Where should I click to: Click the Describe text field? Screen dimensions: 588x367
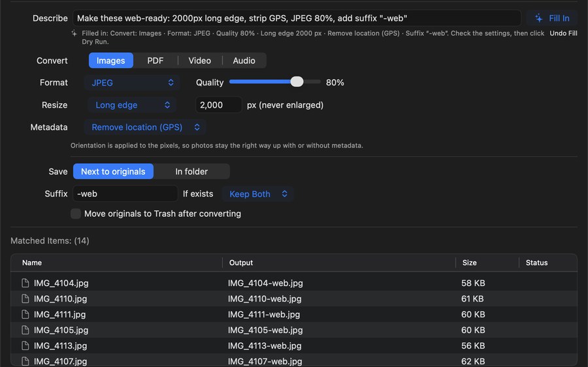click(297, 18)
